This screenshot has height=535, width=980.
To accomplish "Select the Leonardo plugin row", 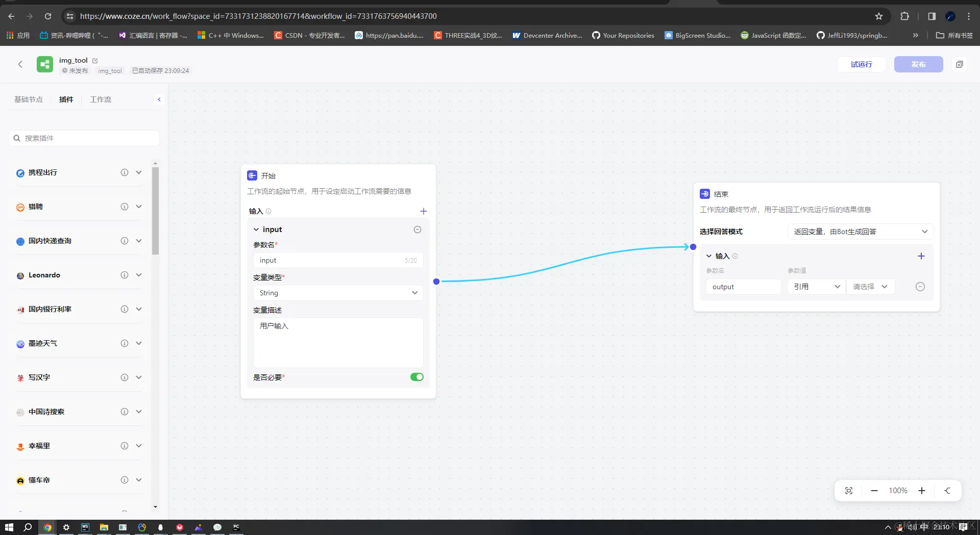I will (x=79, y=275).
